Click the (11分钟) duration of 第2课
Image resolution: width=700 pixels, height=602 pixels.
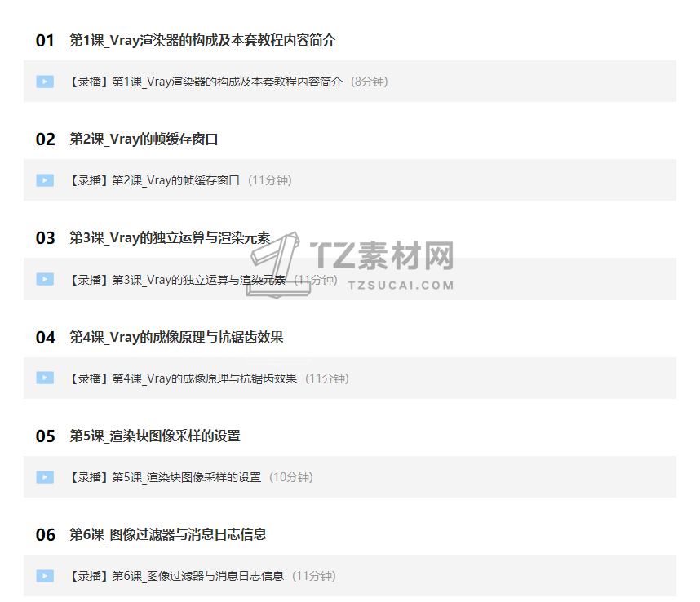[x=270, y=180]
